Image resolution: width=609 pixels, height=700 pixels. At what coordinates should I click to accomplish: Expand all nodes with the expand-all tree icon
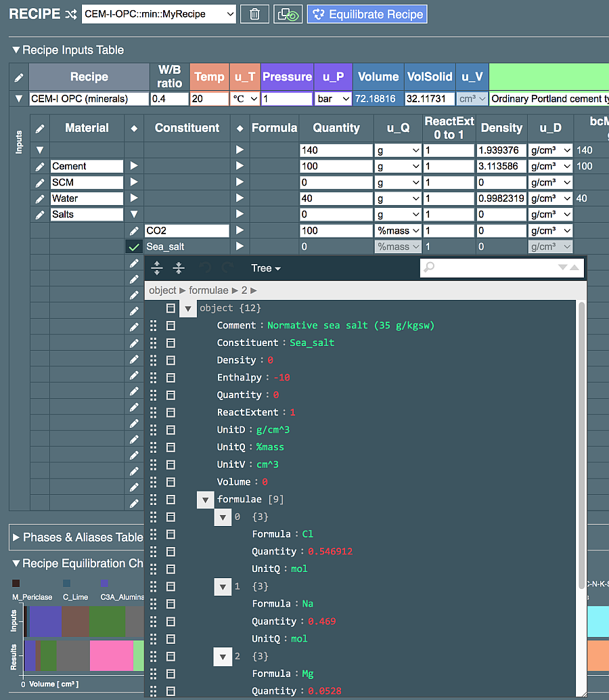pos(157,268)
